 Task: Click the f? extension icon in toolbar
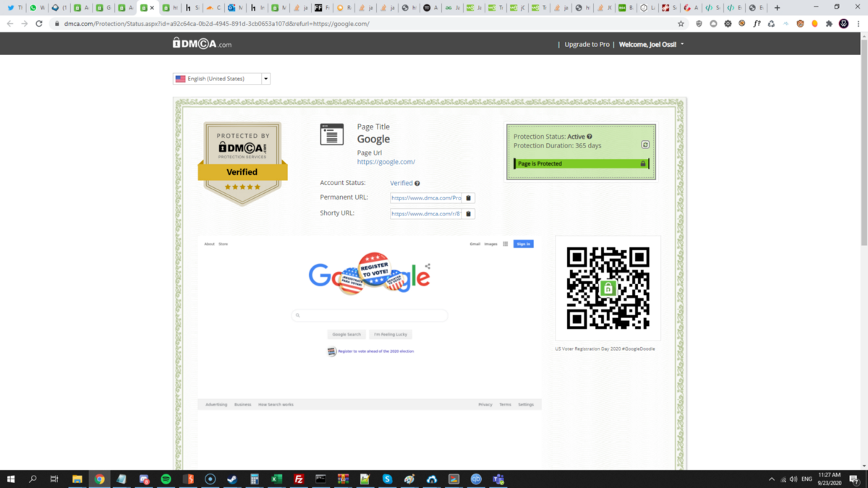(x=757, y=24)
